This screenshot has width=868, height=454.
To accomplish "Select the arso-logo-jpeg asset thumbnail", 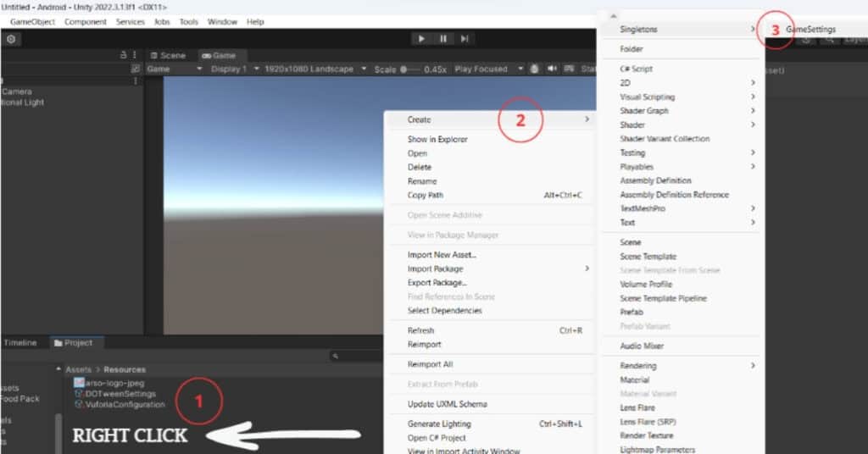I will coord(79,382).
